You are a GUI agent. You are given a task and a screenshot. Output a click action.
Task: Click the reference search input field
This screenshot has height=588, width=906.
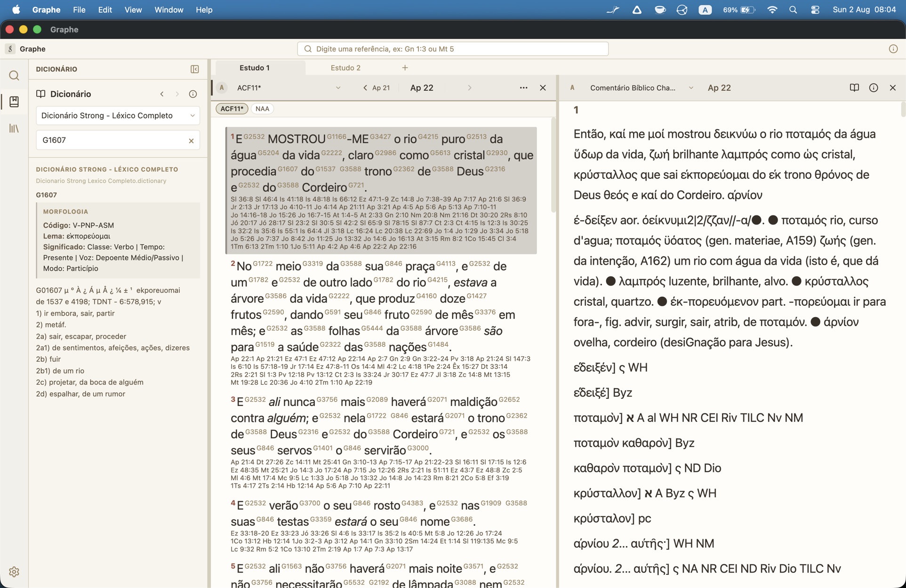coord(453,49)
